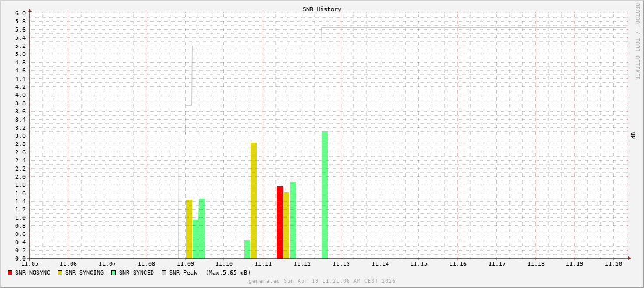Screen dimensions: 644x288
Task: Click the dB axis unit label
Action: pyautogui.click(x=633, y=136)
